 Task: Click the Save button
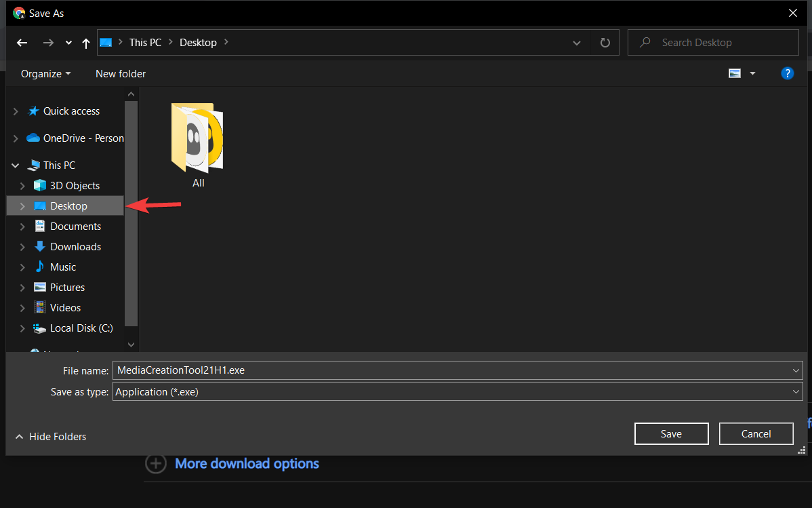671,434
